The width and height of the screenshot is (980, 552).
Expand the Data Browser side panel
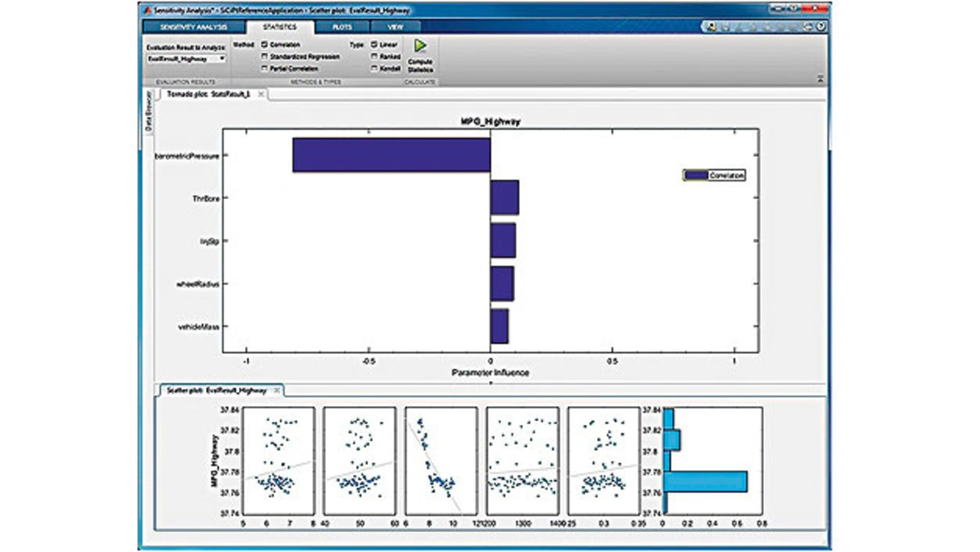point(148,112)
